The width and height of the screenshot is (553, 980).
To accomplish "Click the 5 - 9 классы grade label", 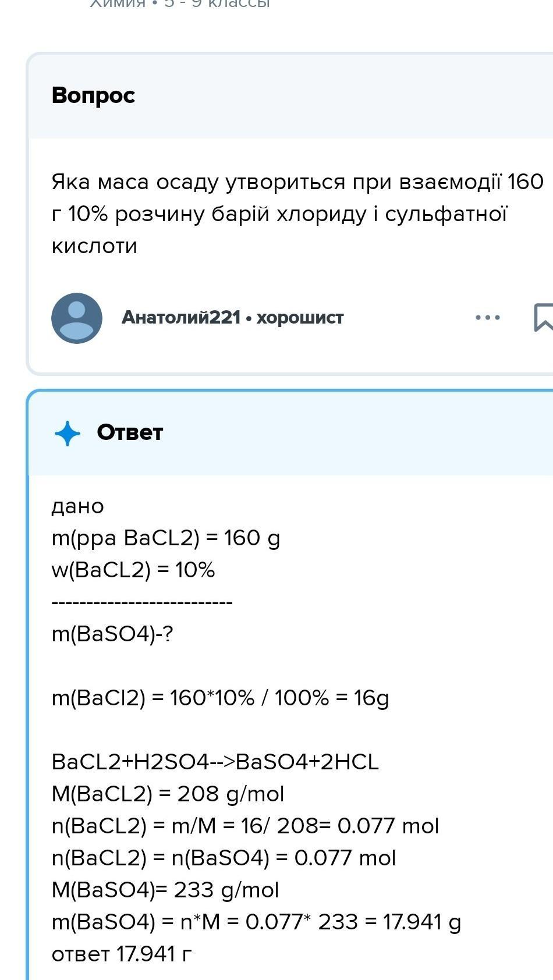I will coord(218,3).
